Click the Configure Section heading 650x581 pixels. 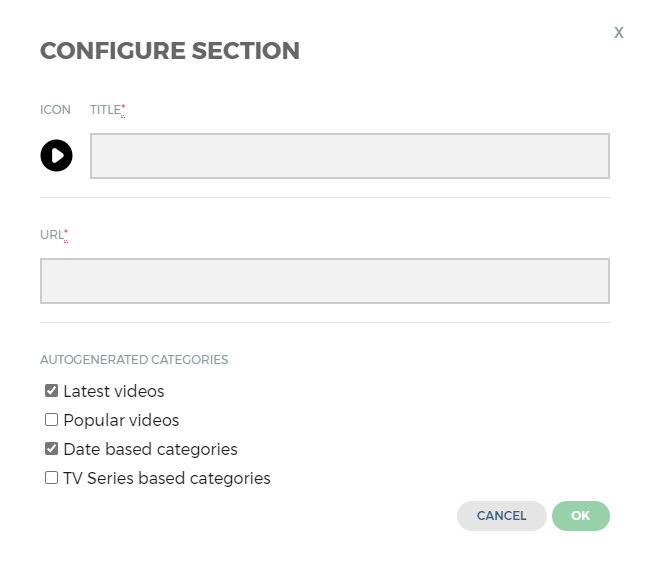[169, 51]
